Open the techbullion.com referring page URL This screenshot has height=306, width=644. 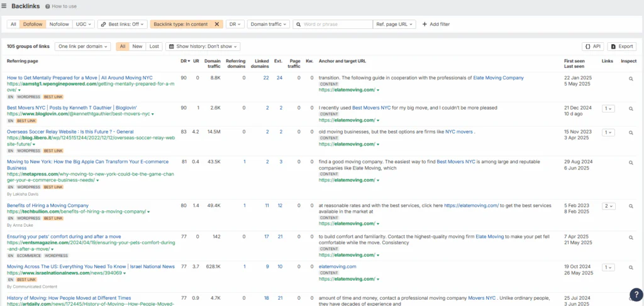(x=76, y=212)
